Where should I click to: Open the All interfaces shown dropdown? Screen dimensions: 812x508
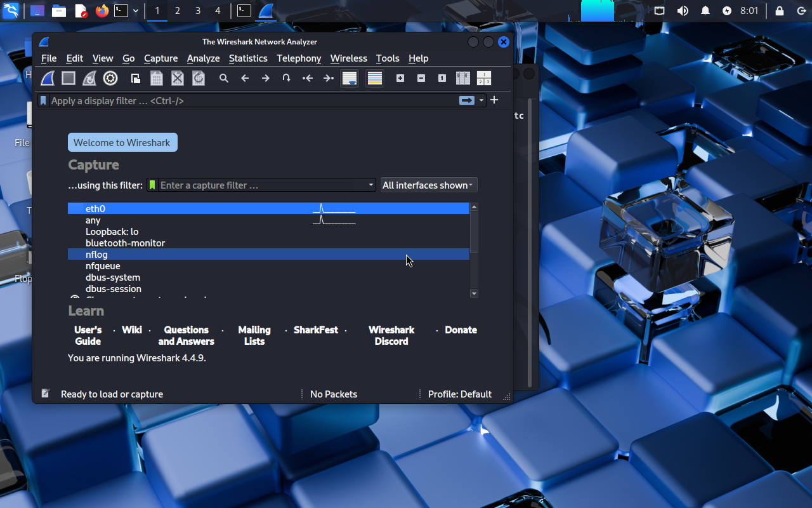(428, 185)
